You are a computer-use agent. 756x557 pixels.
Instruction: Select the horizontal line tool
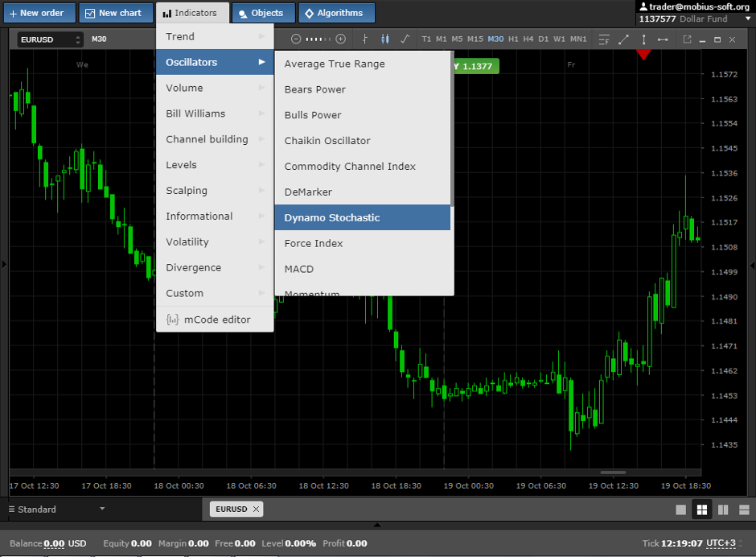tap(663, 39)
